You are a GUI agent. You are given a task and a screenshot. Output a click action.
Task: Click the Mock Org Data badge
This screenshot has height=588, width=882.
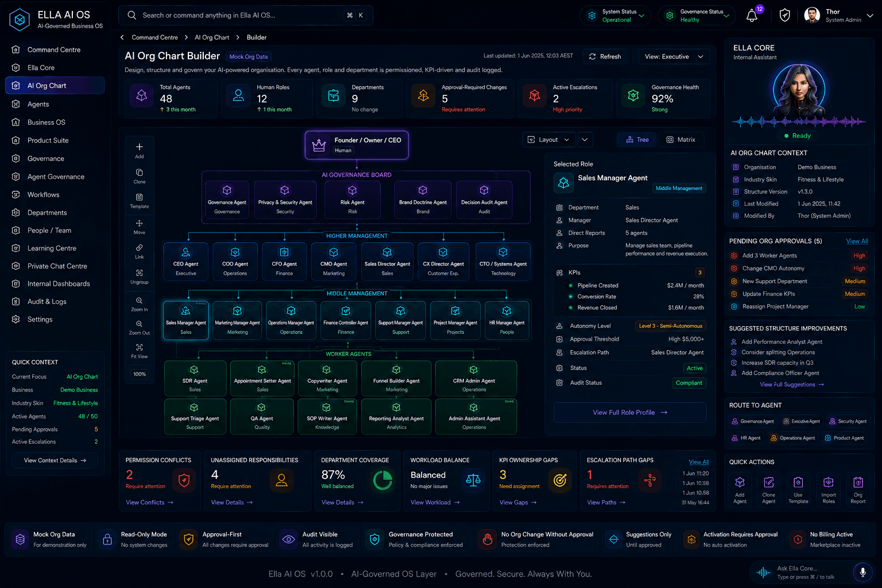pyautogui.click(x=248, y=57)
